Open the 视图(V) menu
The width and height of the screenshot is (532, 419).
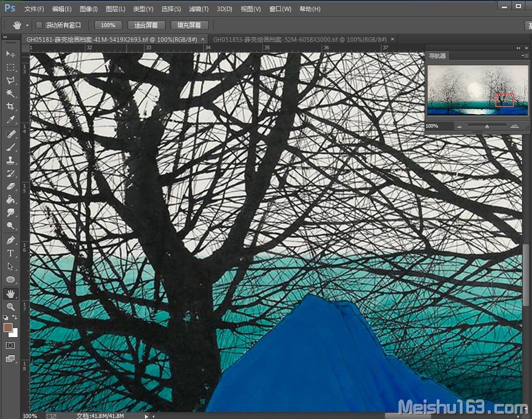pos(251,9)
